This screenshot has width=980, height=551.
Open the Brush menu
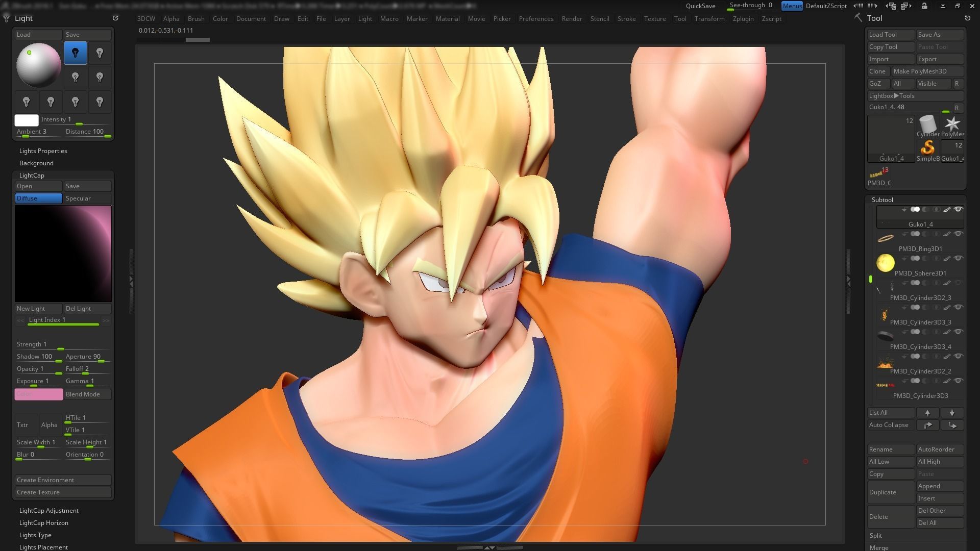point(196,19)
